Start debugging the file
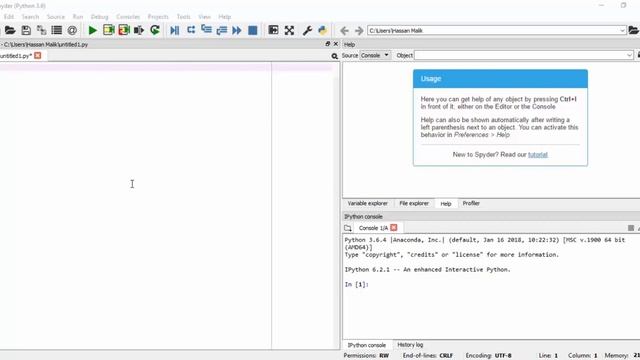This screenshot has width=640, height=360. [175, 30]
